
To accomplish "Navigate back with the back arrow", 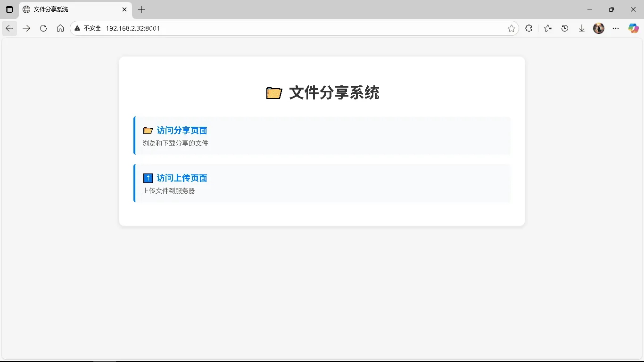I will pyautogui.click(x=9, y=28).
